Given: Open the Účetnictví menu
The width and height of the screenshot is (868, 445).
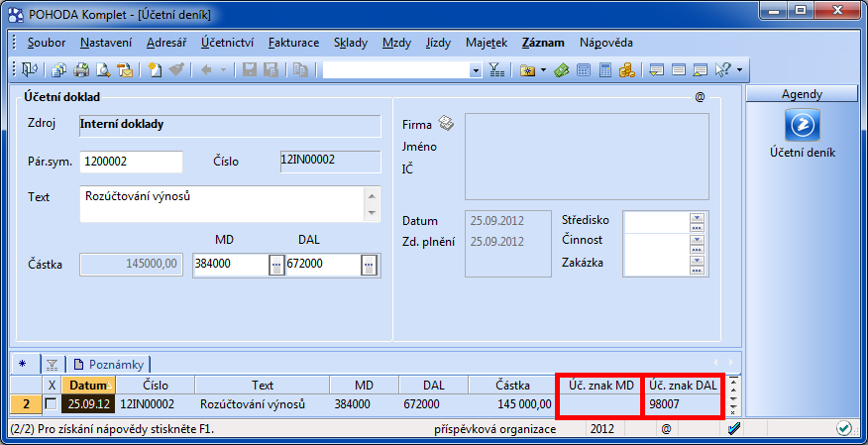Looking at the screenshot, I should tap(228, 43).
